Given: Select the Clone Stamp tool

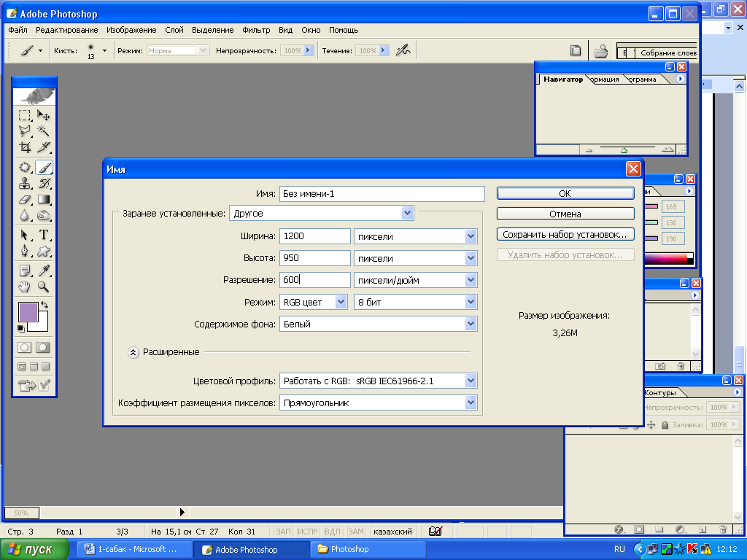Looking at the screenshot, I should click(25, 183).
